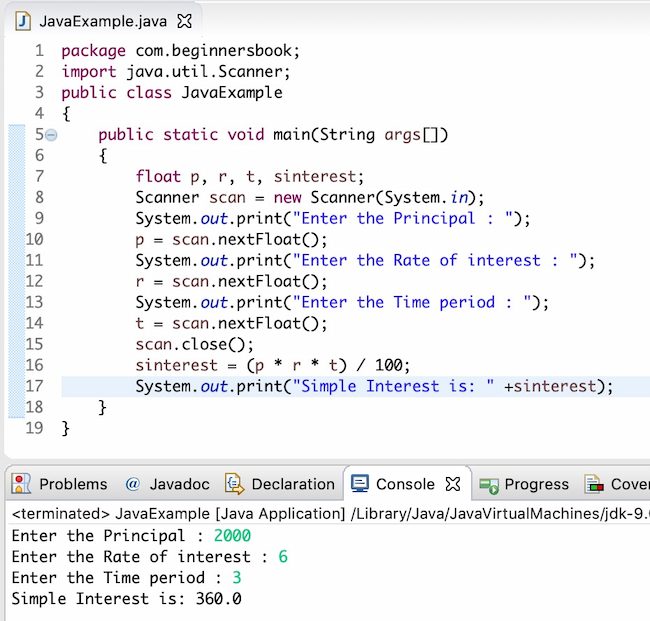Viewport: 650px width, 621px height.
Task: Select the JavaExample.java tab title
Action: tap(102, 20)
